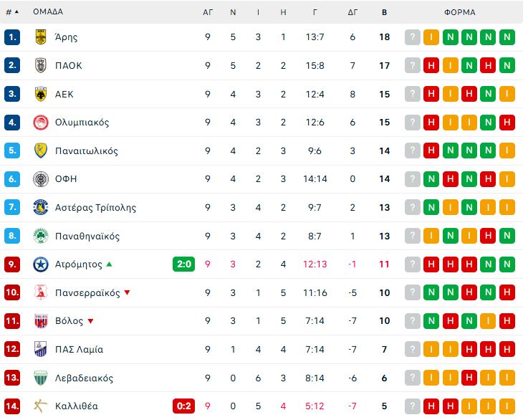
Task: Select the Ατρόμητος blue star logo
Action: point(41,264)
